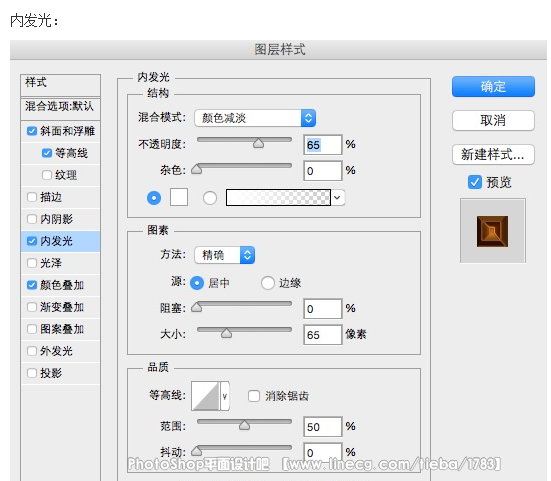
Task: Open the 方法 dropdown (精确)
Action: (225, 255)
